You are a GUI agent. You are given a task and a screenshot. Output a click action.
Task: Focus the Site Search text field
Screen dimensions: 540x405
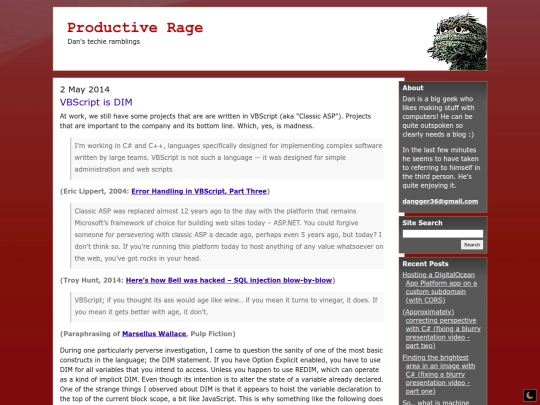point(443,234)
